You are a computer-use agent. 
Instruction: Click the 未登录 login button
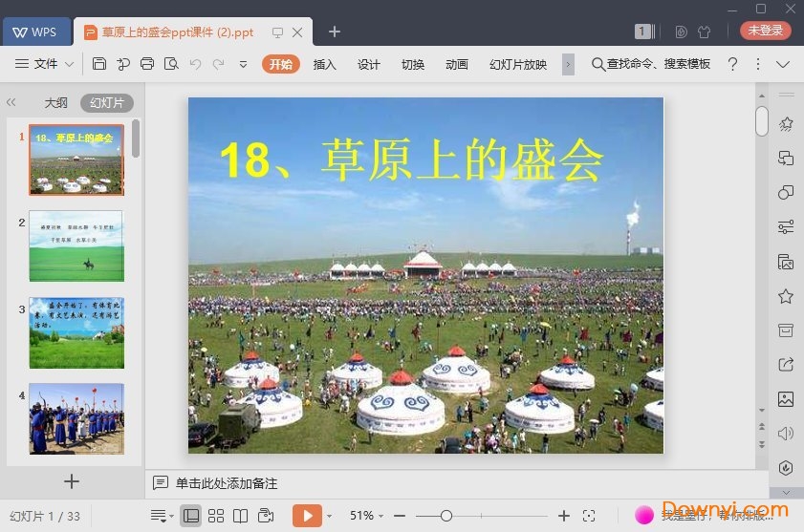pyautogui.click(x=765, y=31)
